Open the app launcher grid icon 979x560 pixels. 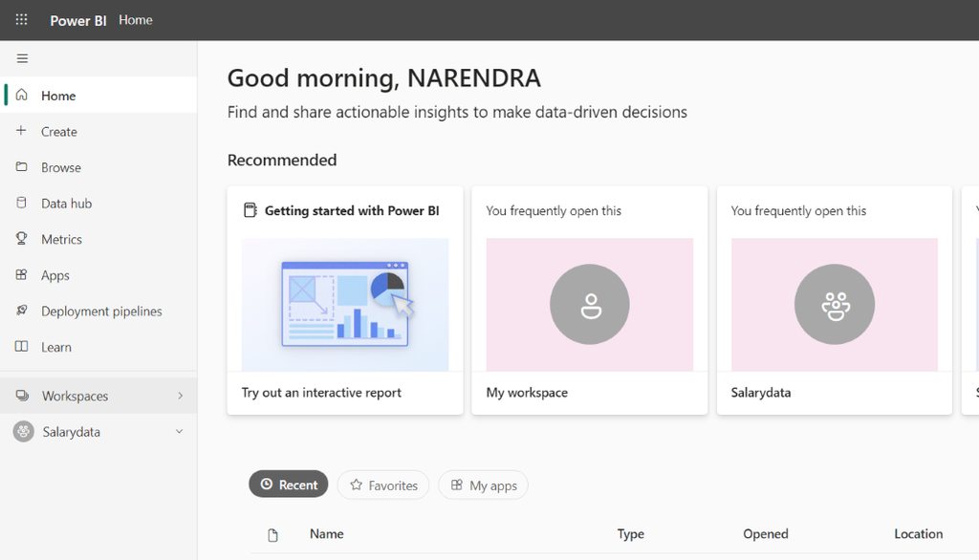click(21, 19)
